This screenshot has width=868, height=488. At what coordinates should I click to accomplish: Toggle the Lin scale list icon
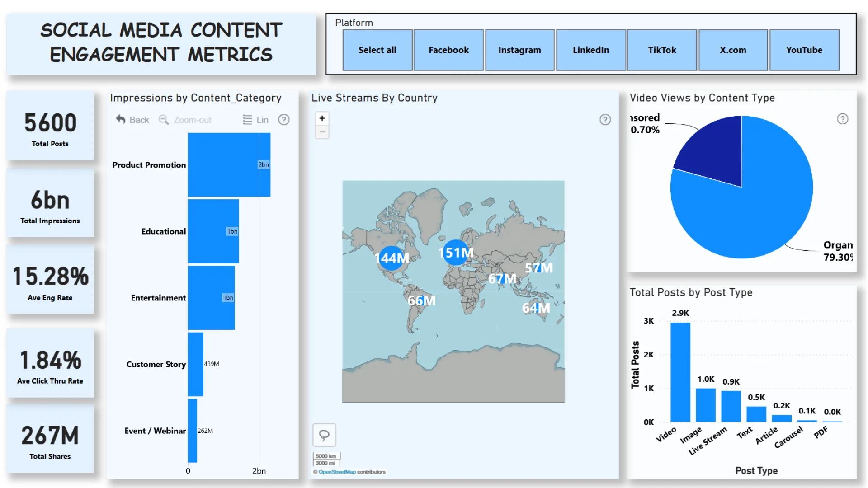[247, 120]
